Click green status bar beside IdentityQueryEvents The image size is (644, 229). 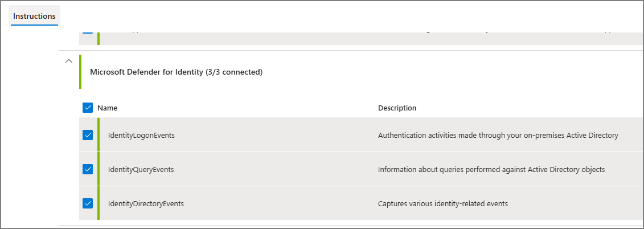pyautogui.click(x=99, y=169)
